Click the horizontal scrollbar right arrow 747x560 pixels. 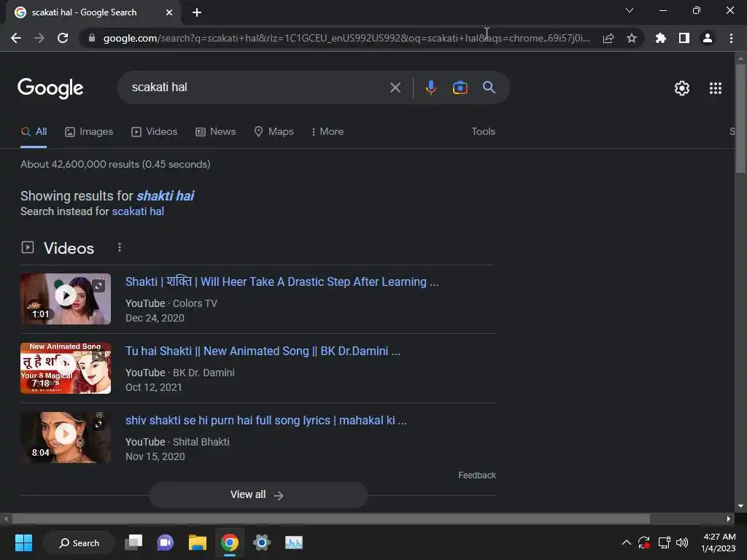[x=729, y=519]
